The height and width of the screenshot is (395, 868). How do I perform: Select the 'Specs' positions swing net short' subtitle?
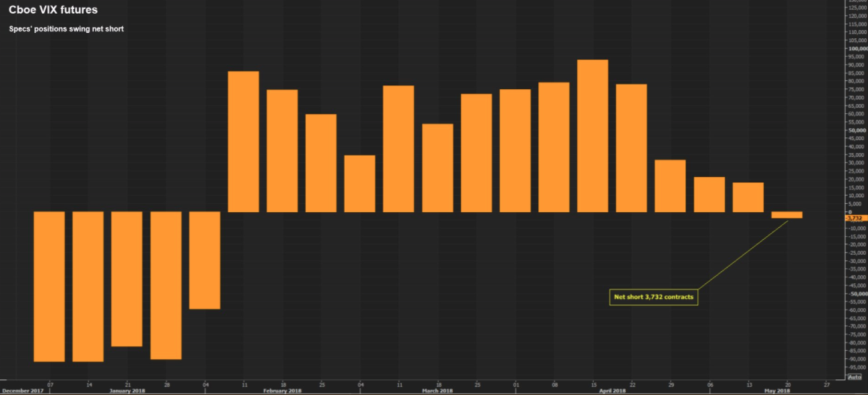point(66,29)
